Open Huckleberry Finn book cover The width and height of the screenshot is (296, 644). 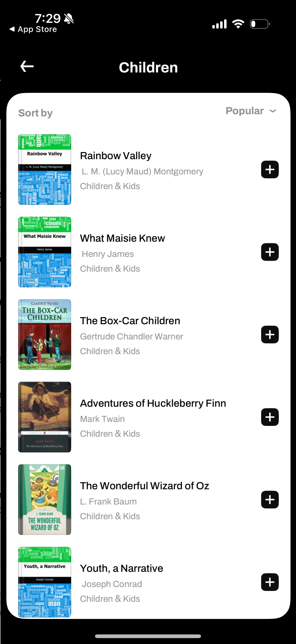[x=45, y=417]
